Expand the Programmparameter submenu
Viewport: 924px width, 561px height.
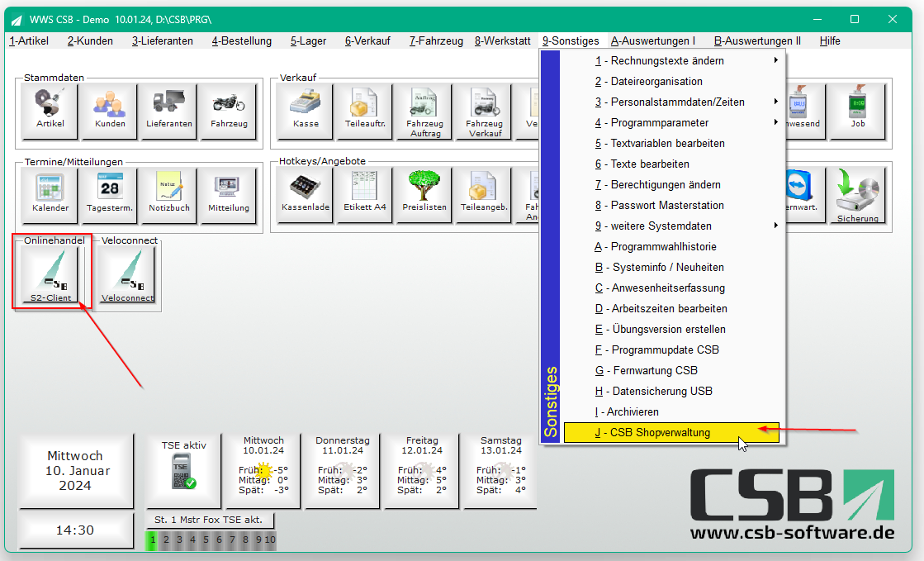672,123
